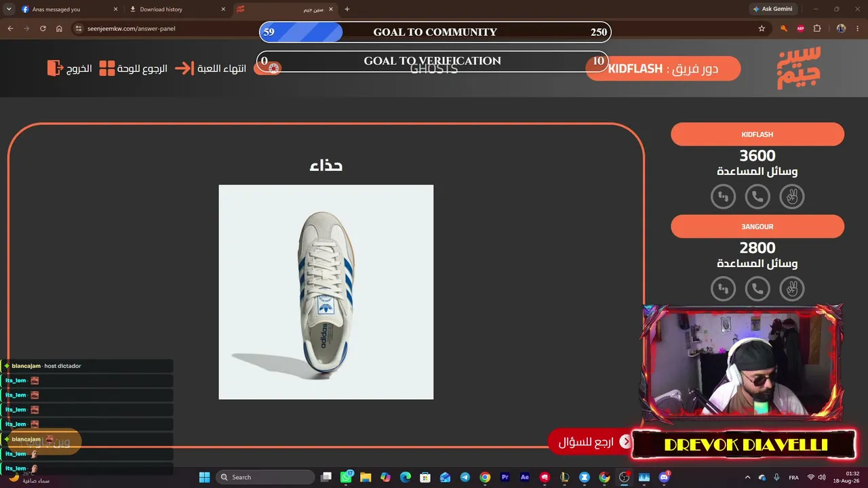Screen dimensions: 868x488
Task: Bookmark this page with star icon
Action: [x=762, y=28]
